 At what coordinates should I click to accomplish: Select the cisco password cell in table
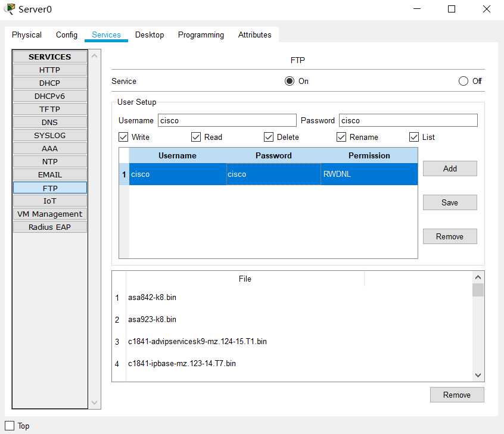[273, 174]
